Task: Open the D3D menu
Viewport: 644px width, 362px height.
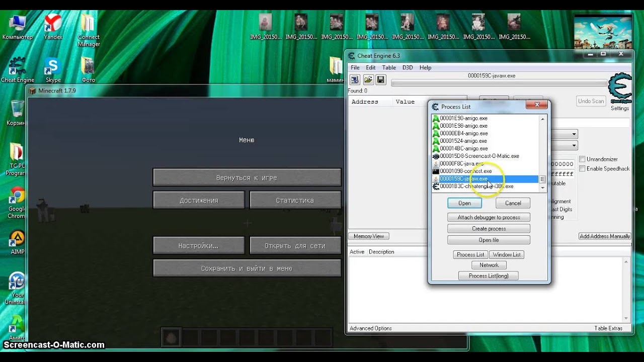Action: click(408, 67)
